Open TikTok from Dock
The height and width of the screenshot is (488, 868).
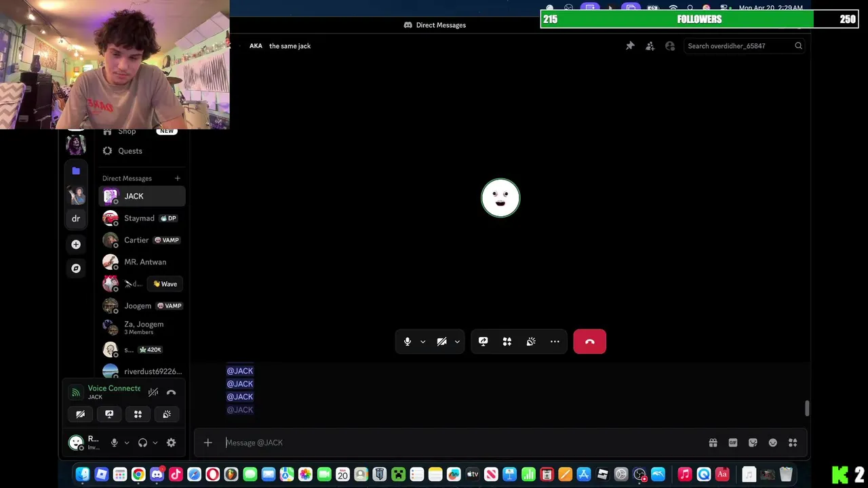[176, 474]
